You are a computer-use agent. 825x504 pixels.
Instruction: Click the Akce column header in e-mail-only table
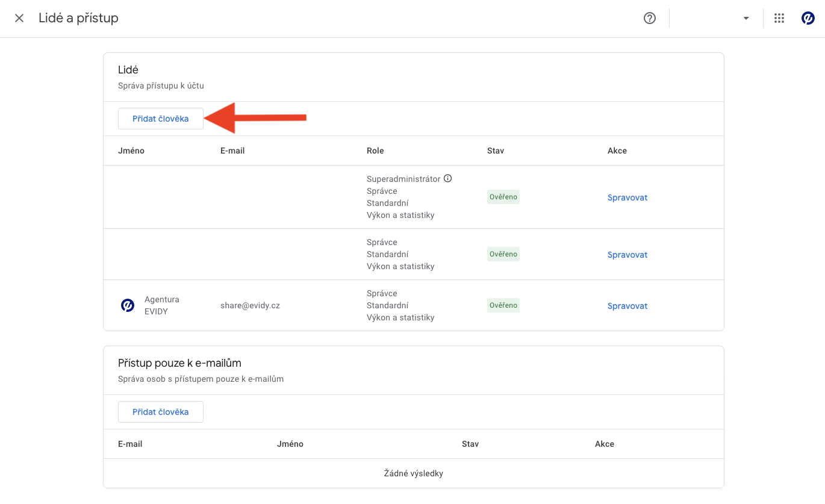(x=605, y=444)
